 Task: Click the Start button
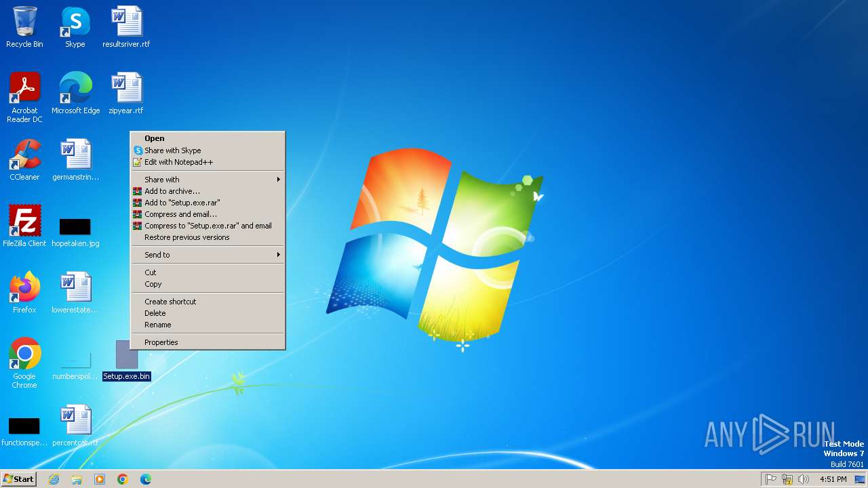(18, 479)
